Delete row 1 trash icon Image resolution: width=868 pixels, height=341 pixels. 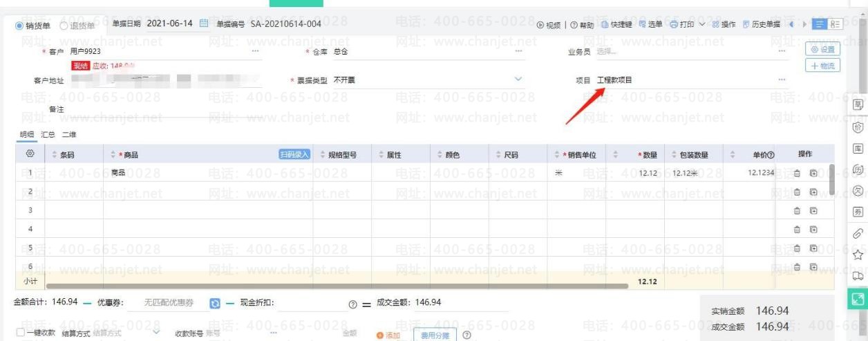pos(797,172)
